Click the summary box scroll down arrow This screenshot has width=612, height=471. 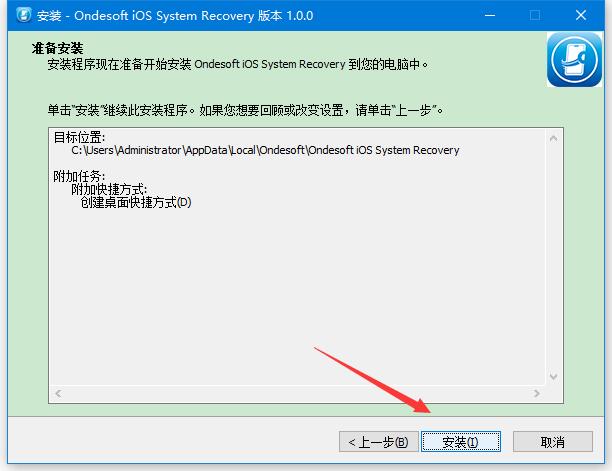pyautogui.click(x=553, y=377)
